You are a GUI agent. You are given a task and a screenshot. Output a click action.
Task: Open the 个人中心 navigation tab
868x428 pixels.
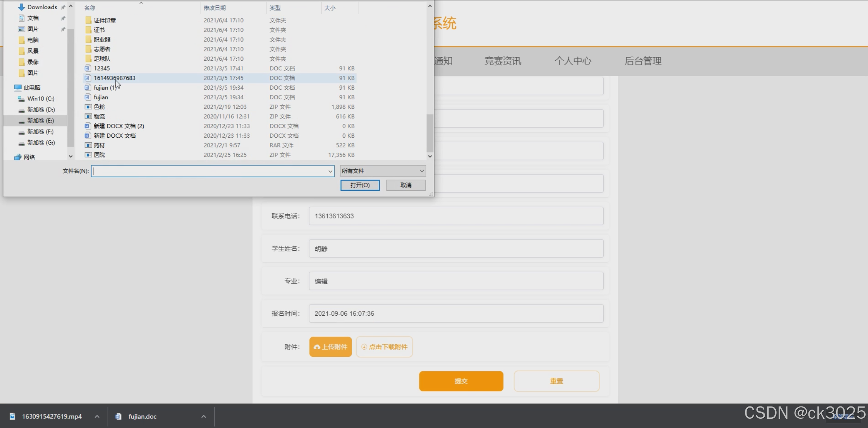(573, 61)
